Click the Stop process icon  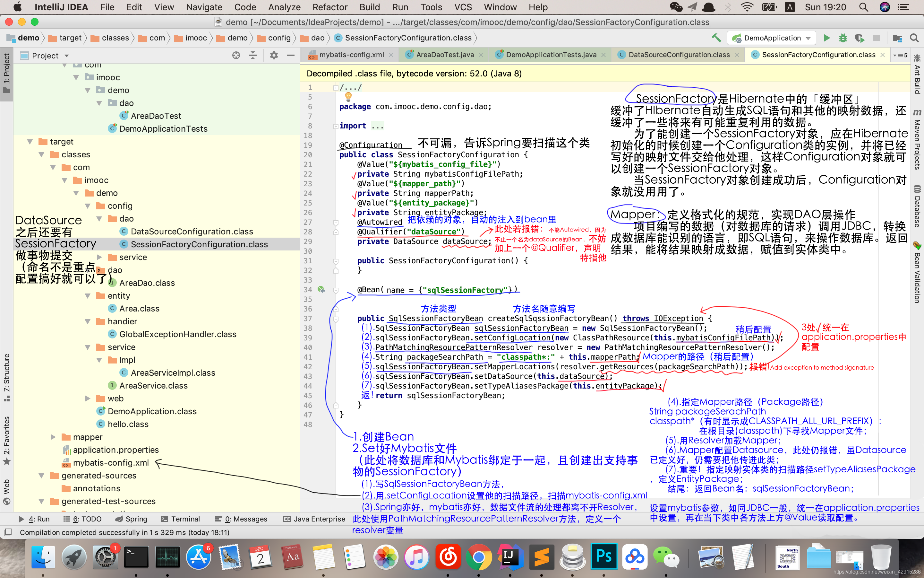876,38
